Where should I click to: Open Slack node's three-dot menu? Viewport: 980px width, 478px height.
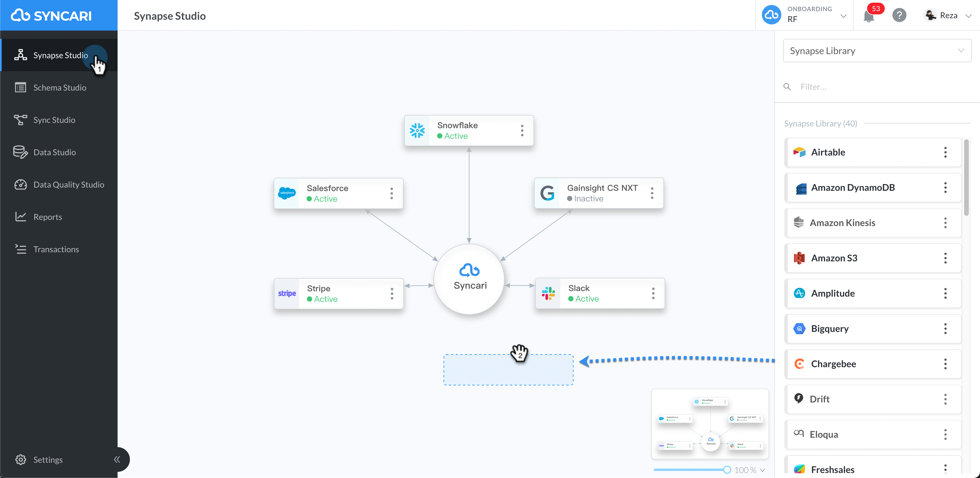(x=653, y=293)
